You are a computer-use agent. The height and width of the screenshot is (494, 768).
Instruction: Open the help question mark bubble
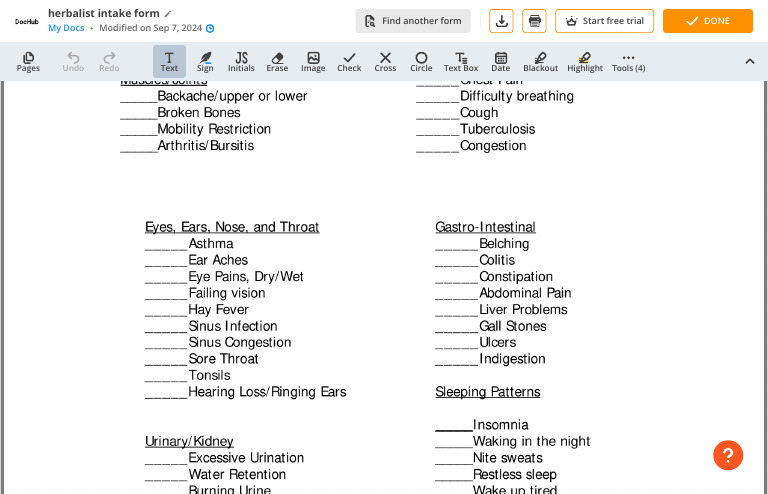click(728, 455)
